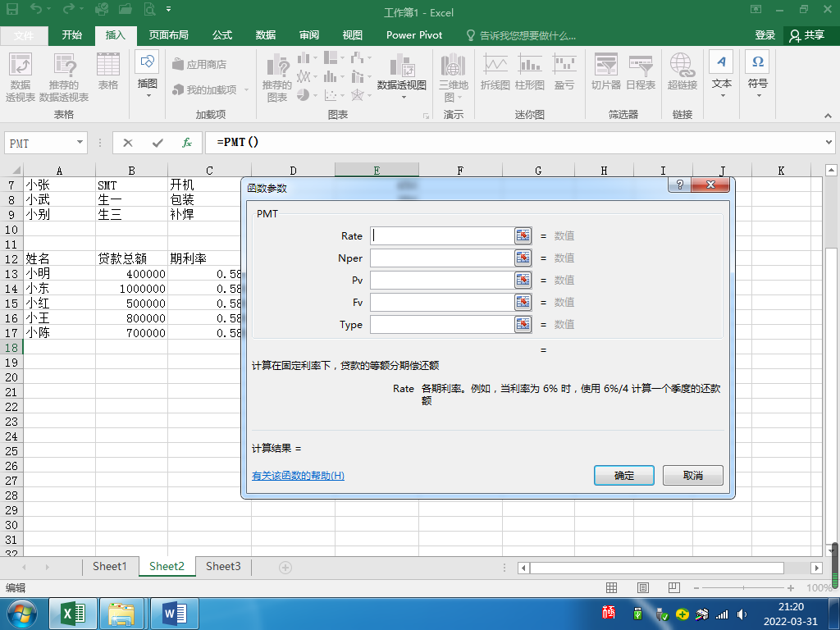Click the Timeline icon (日程表)
The width and height of the screenshot is (840, 630).
tap(641, 71)
